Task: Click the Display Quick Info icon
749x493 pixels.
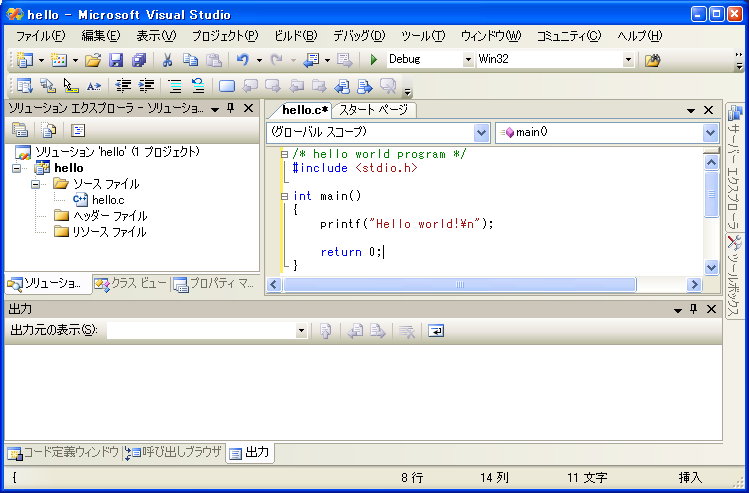Action: (x=71, y=86)
